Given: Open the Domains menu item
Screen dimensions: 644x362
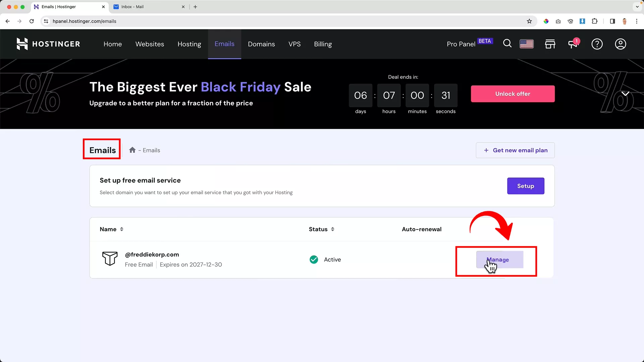Looking at the screenshot, I should pyautogui.click(x=261, y=44).
